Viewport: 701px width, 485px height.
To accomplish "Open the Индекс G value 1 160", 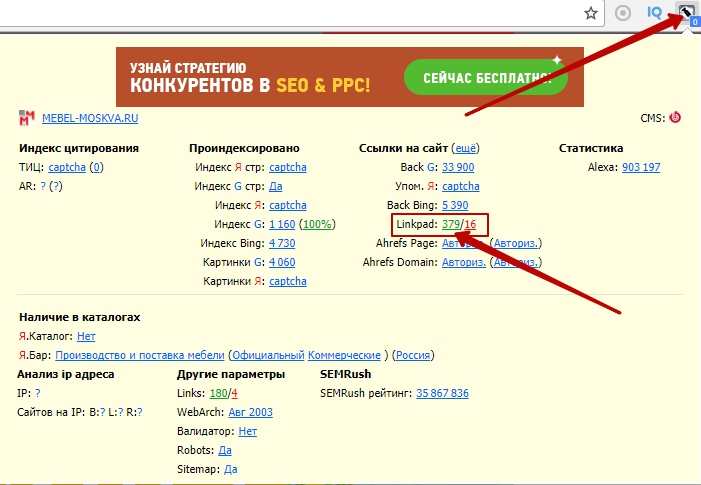I will point(282,224).
